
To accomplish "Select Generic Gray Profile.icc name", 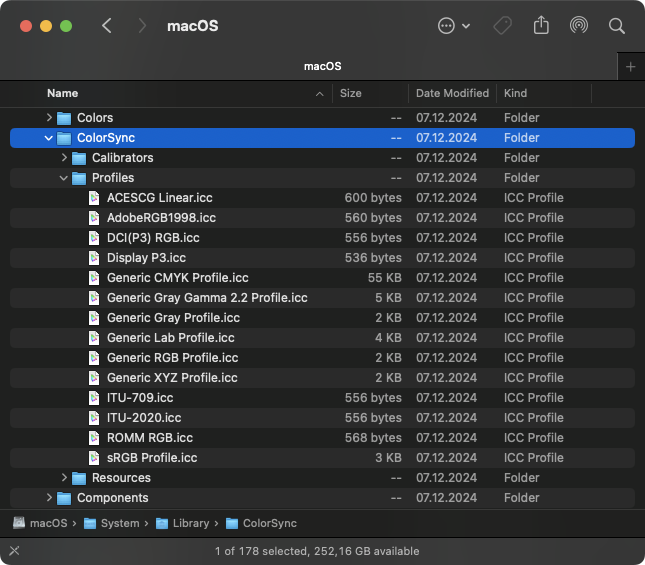I will click(173, 318).
